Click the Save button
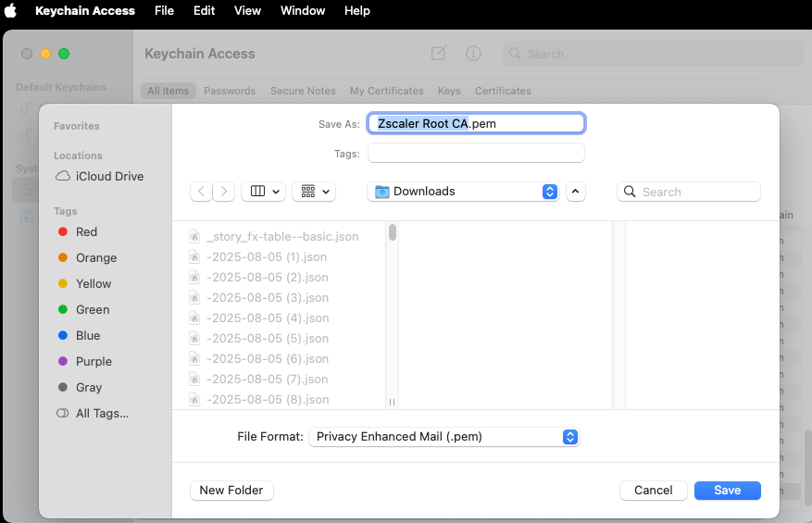The height and width of the screenshot is (523, 812). point(727,491)
